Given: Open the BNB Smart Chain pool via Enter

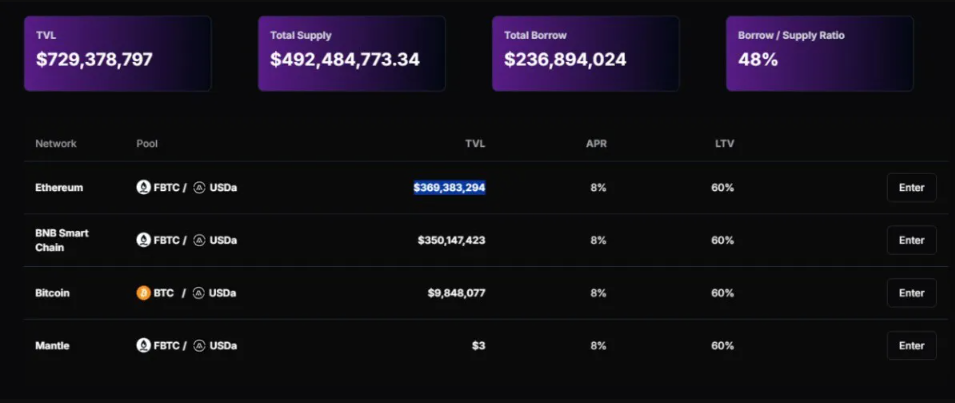Looking at the screenshot, I should pyautogui.click(x=911, y=240).
